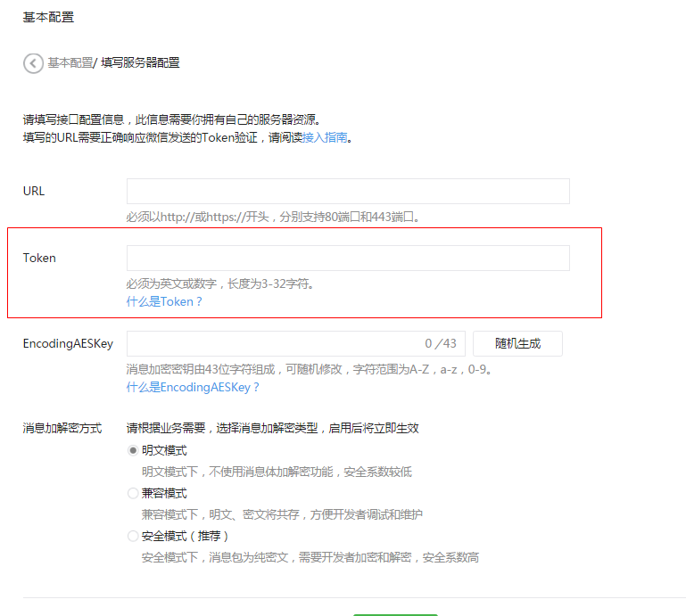Click the URL field label
The image size is (686, 616).
coord(34,191)
